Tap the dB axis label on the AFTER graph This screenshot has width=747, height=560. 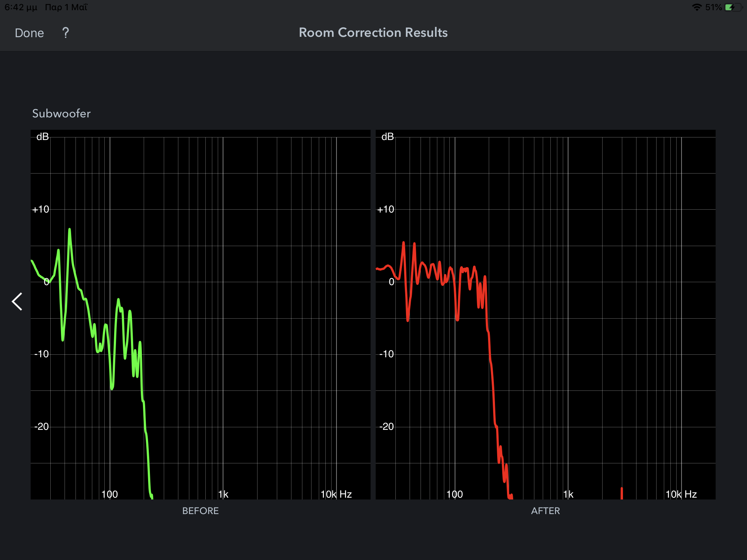coord(387,137)
